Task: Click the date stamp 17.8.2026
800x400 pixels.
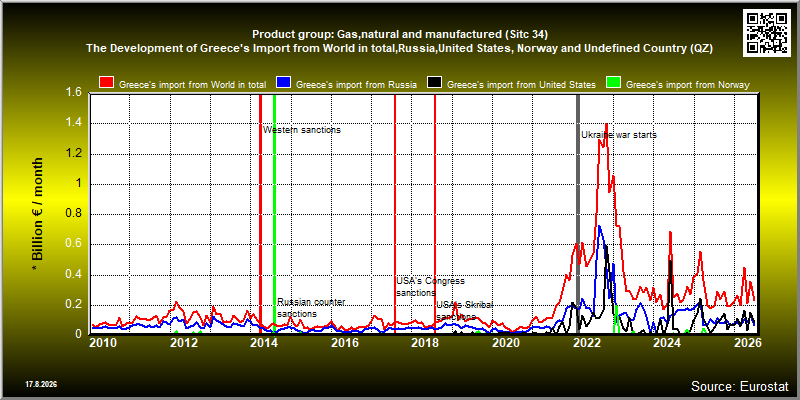Action: (41, 384)
